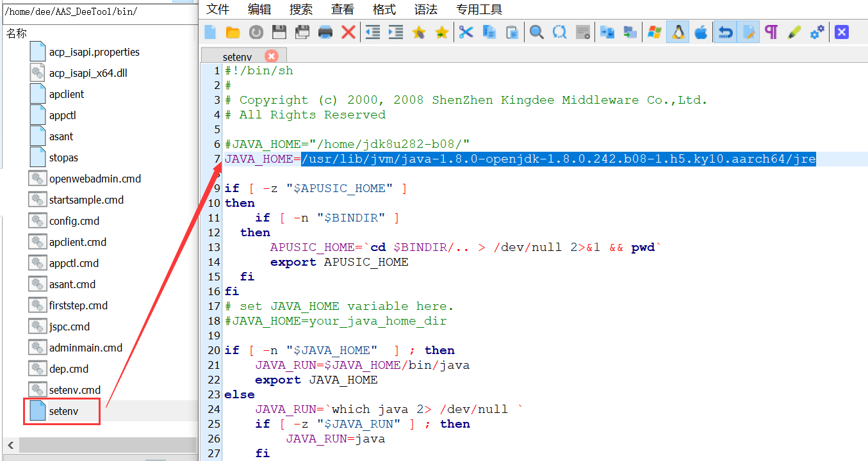868x461 pixels.
Task: Select the setenv file in list
Action: click(x=63, y=411)
